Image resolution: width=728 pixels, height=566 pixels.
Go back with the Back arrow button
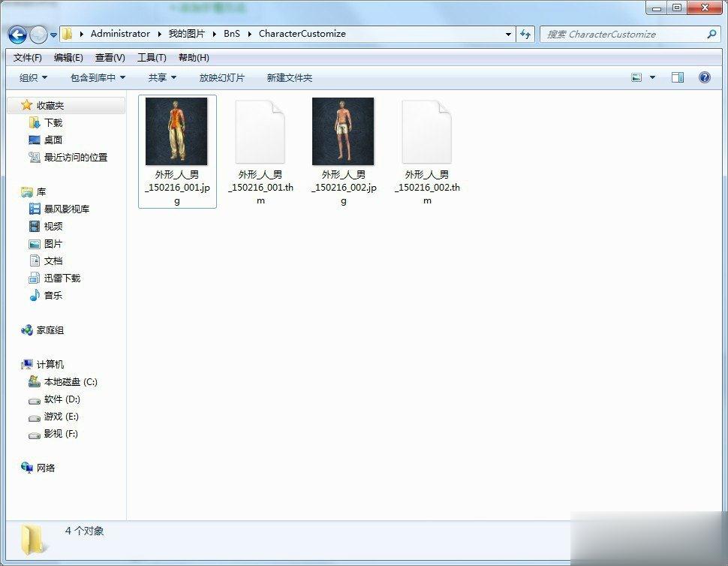click(17, 35)
